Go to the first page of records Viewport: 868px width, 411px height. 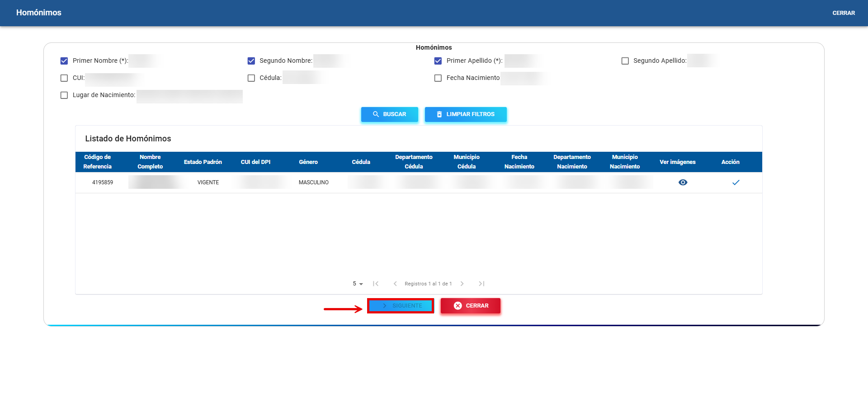376,284
